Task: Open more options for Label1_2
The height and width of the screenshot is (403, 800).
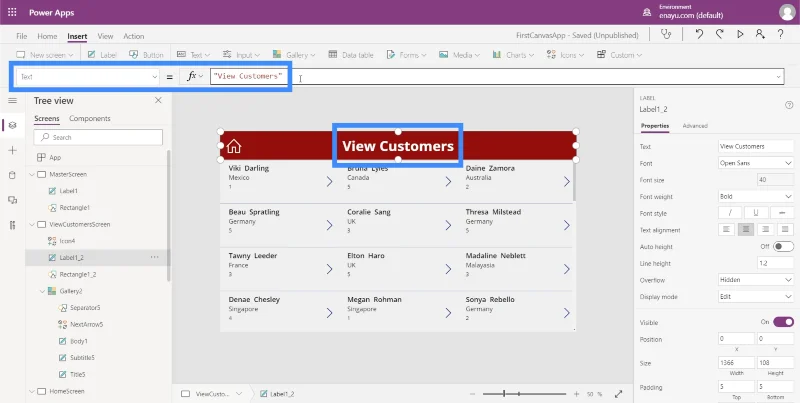Action: (155, 258)
